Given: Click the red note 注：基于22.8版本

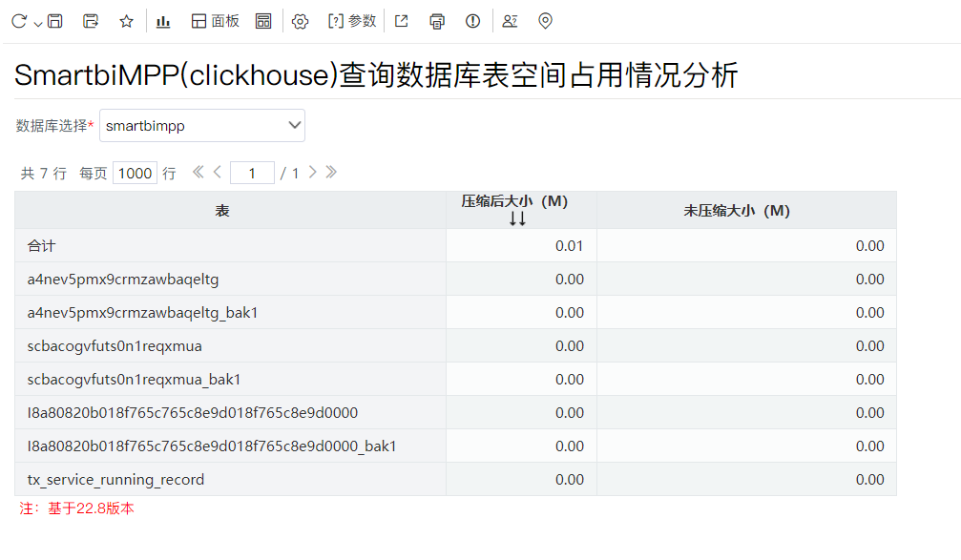Looking at the screenshot, I should pos(76,508).
